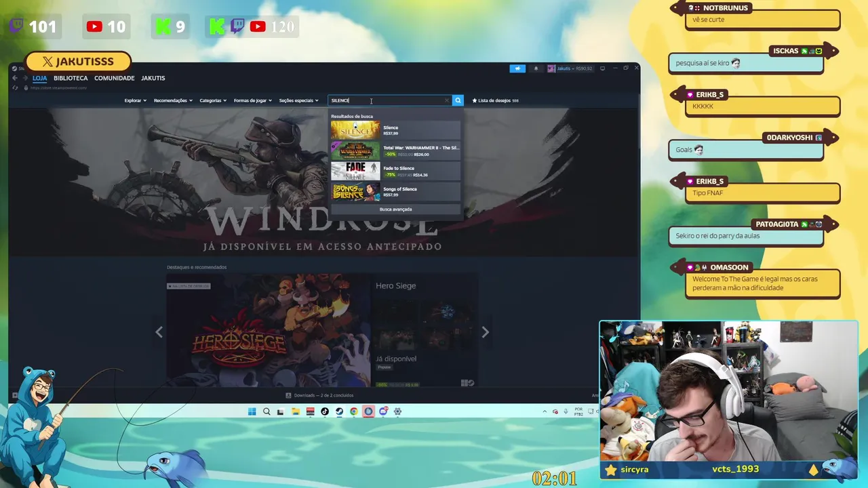
Task: Open the Steam notifications bell
Action: (x=536, y=68)
